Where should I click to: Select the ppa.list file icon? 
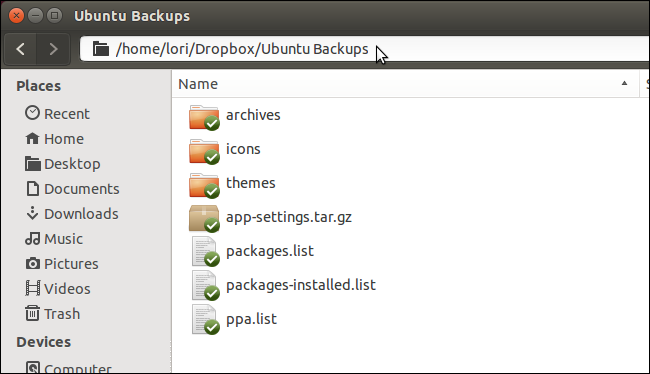pyautogui.click(x=205, y=320)
